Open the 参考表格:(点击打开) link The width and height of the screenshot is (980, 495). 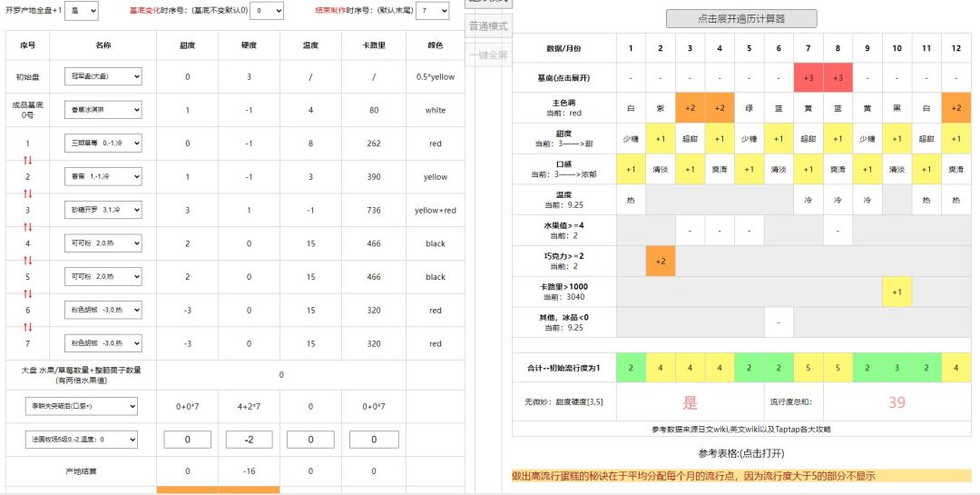click(741, 454)
